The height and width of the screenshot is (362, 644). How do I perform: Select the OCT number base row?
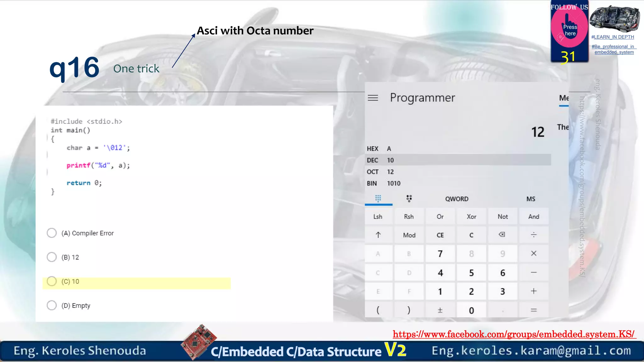(x=458, y=172)
